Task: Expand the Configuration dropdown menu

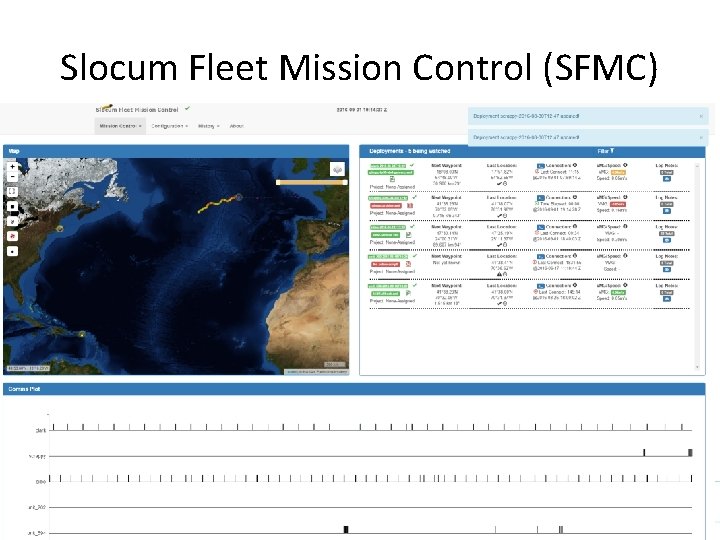Action: click(x=169, y=126)
